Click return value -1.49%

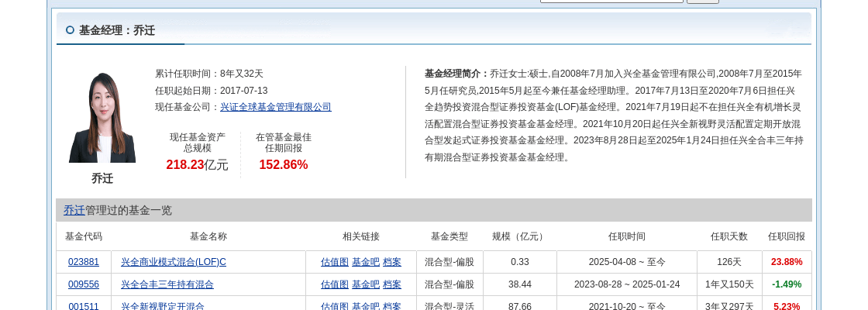(787, 284)
